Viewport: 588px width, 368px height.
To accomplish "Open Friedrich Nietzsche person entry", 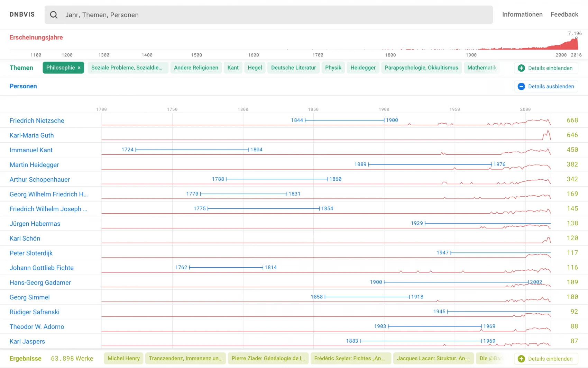I will coord(37,121).
